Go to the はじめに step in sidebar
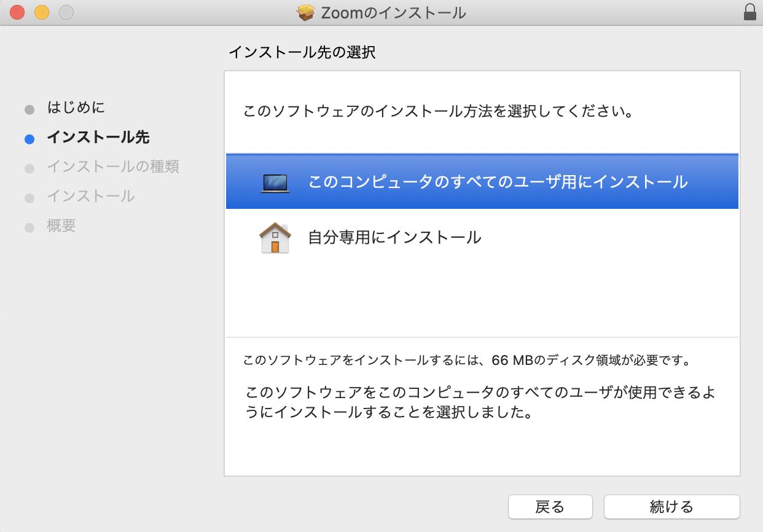763x532 pixels. pyautogui.click(x=76, y=108)
